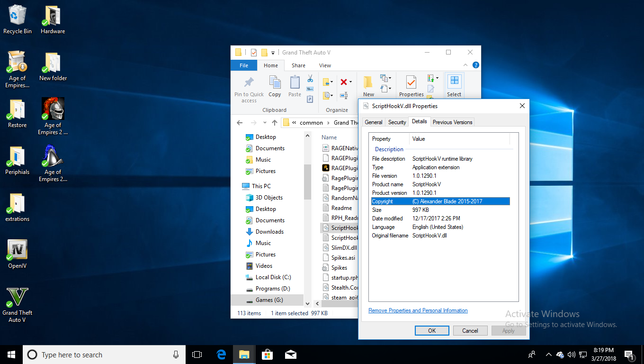
Task: Open Microsoft Store from the taskbar
Action: coord(268,355)
